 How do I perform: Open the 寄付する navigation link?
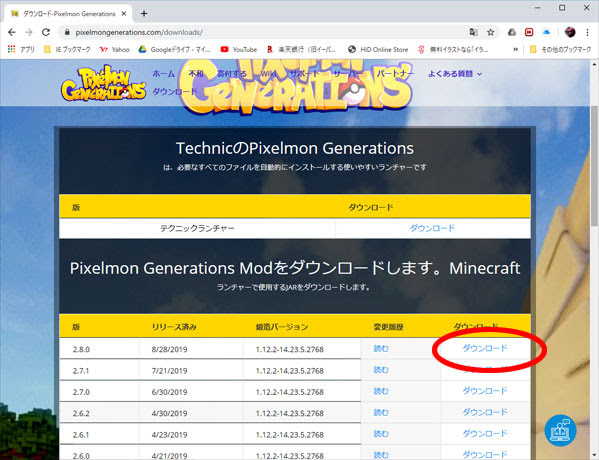232,74
